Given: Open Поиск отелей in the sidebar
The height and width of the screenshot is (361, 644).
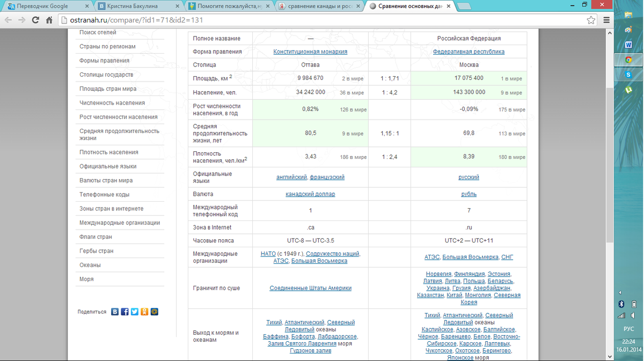Looking at the screenshot, I should click(x=98, y=33).
